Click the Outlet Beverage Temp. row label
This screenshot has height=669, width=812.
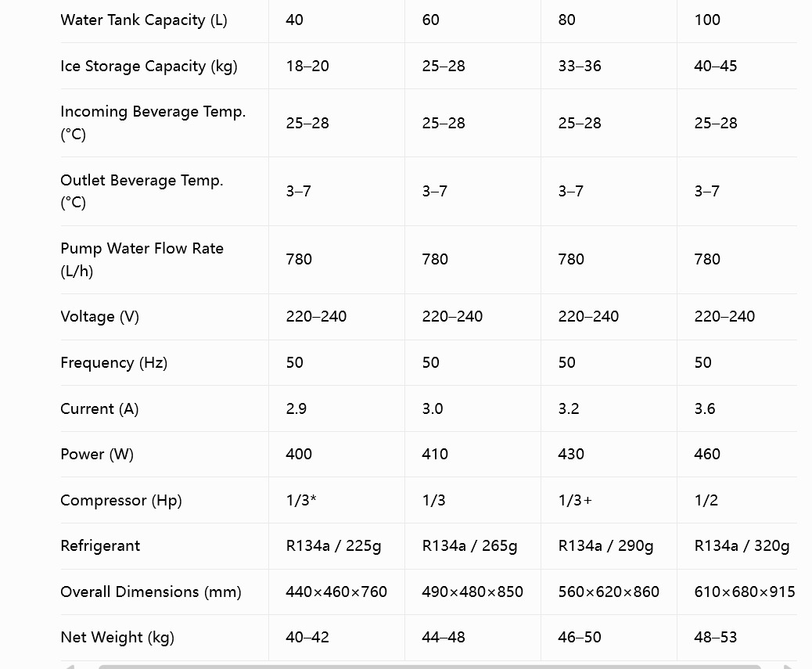pos(142,191)
